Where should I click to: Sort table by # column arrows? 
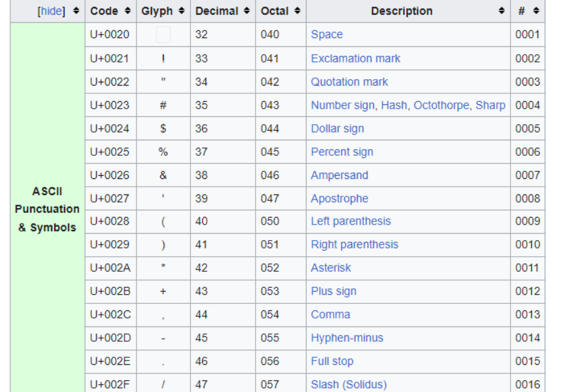[x=536, y=11]
